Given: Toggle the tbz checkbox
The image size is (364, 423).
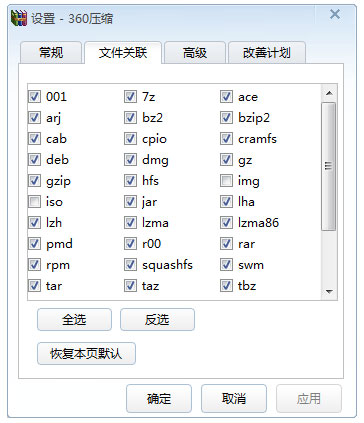Looking at the screenshot, I should 226,286.
